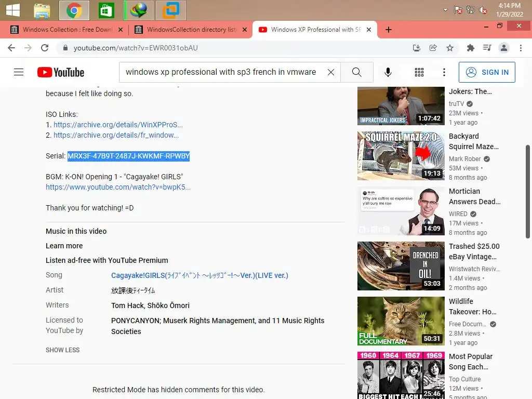Clear the YouTube search query
The width and height of the screenshot is (532, 399).
click(x=331, y=72)
